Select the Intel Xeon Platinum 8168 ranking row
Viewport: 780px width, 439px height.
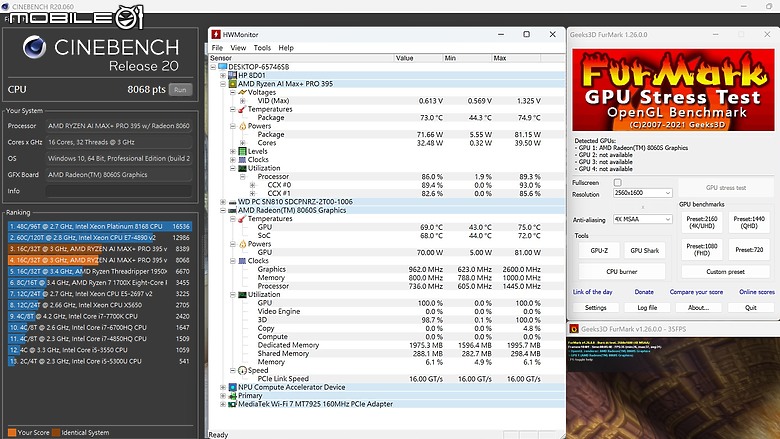[x=99, y=226]
